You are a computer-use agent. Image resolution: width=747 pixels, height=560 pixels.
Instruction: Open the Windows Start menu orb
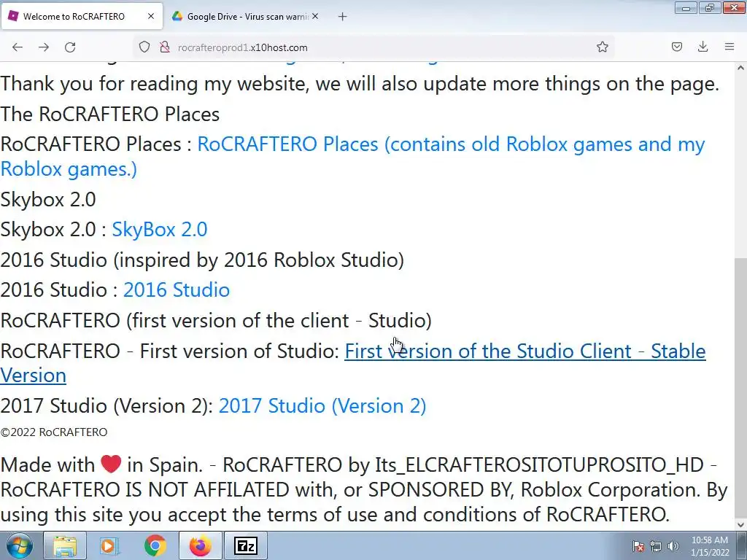click(x=20, y=545)
